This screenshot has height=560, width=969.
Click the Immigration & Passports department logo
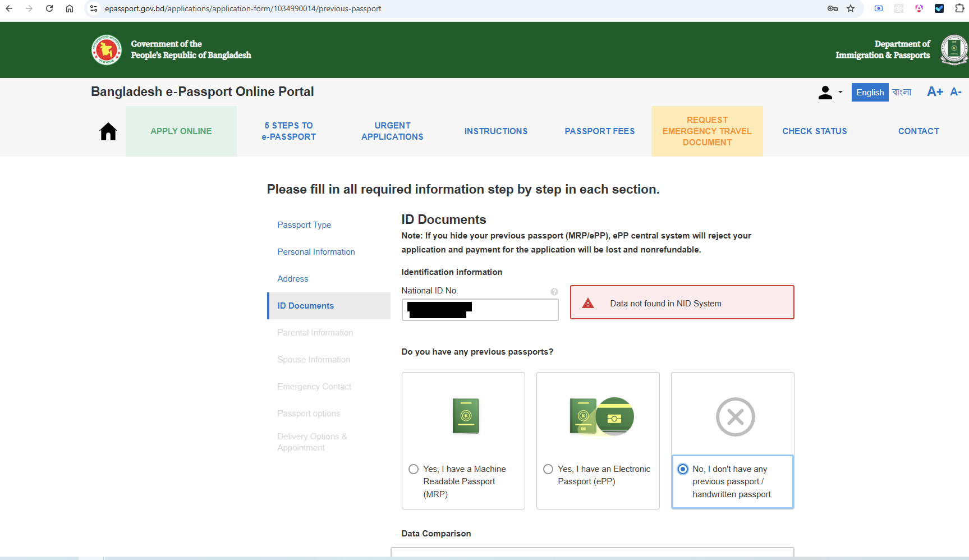click(953, 50)
